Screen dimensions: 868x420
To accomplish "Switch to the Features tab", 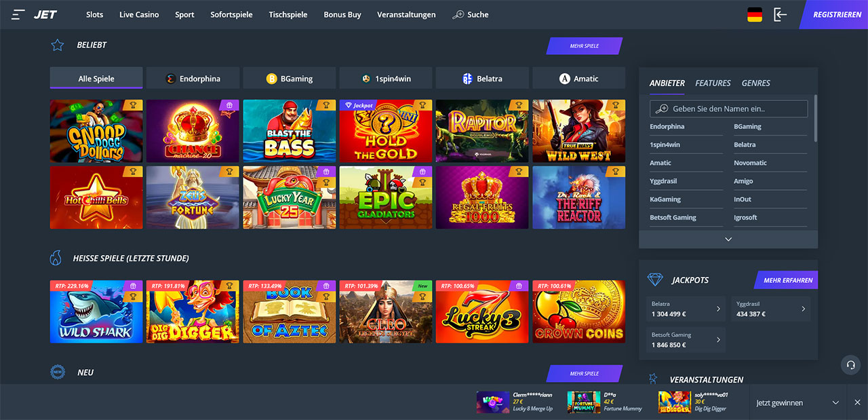I will (x=713, y=83).
